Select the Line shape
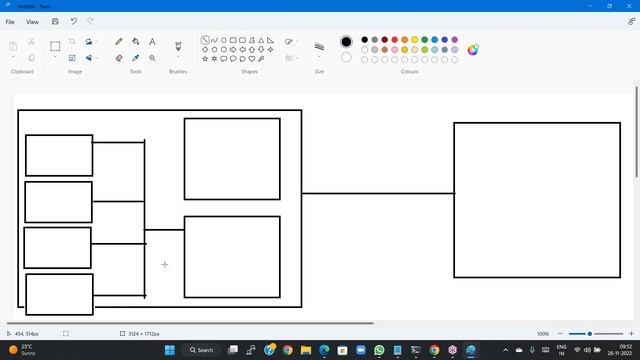 pos(205,40)
